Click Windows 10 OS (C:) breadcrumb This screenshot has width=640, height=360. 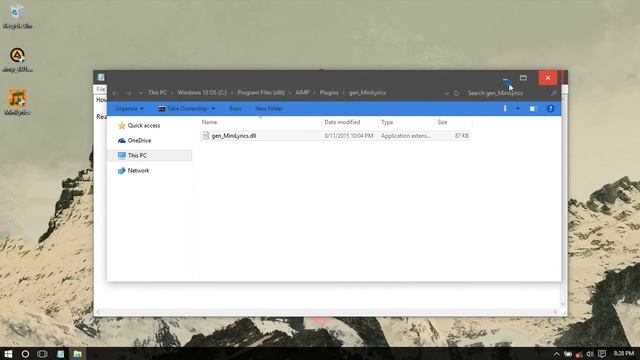tap(202, 93)
